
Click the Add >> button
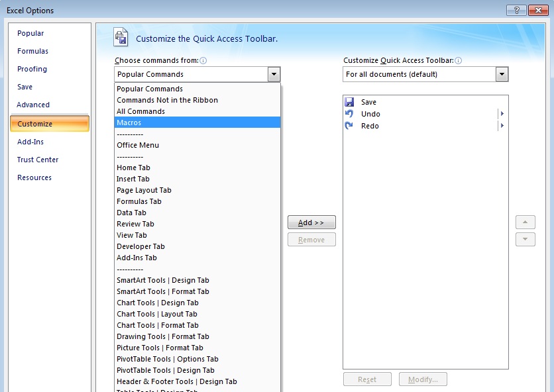pos(311,222)
